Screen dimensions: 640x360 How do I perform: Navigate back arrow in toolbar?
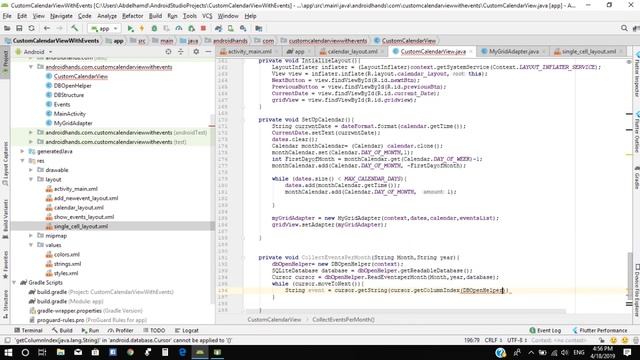pyautogui.click(x=47, y=28)
